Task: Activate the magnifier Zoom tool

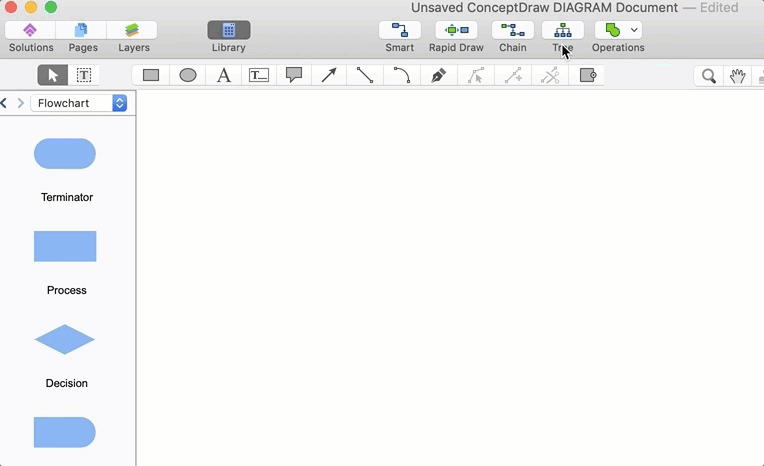Action: [x=708, y=76]
